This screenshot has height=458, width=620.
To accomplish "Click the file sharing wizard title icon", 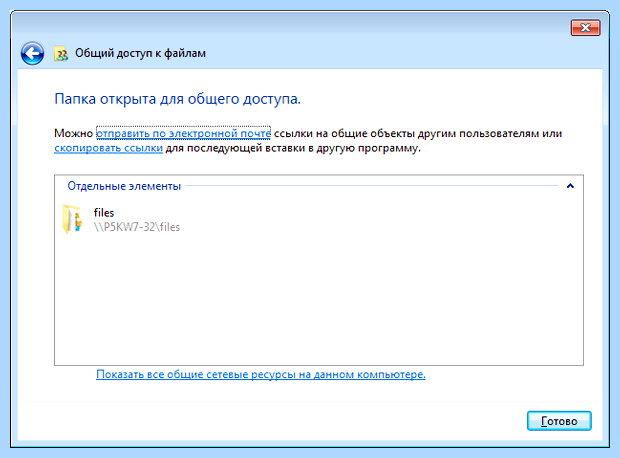I will tap(61, 53).
